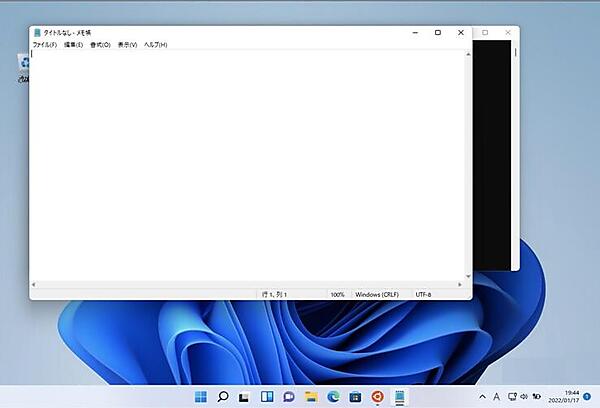The height and width of the screenshot is (408, 600).
Task: Launch Chat from the taskbar
Action: [x=288, y=397]
